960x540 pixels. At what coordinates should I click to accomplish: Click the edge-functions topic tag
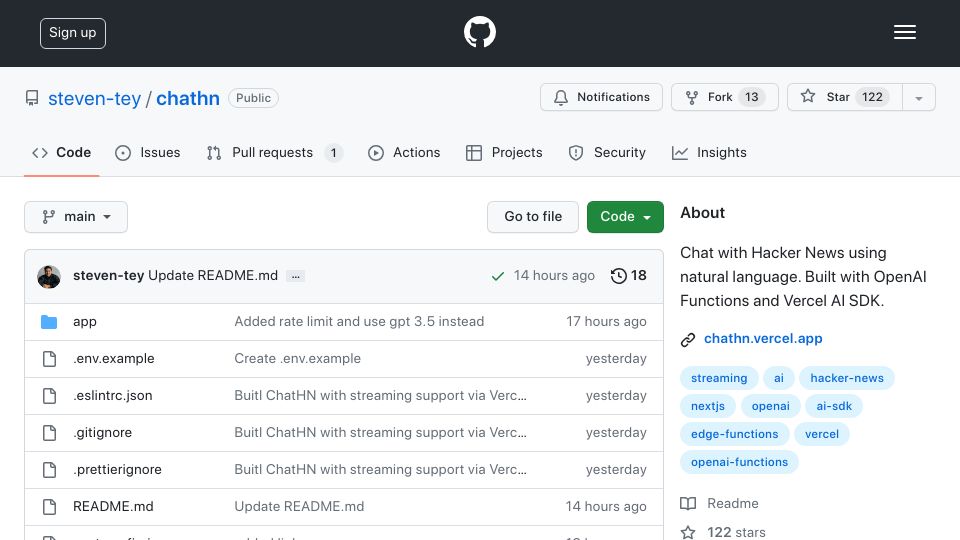pyautogui.click(x=735, y=434)
